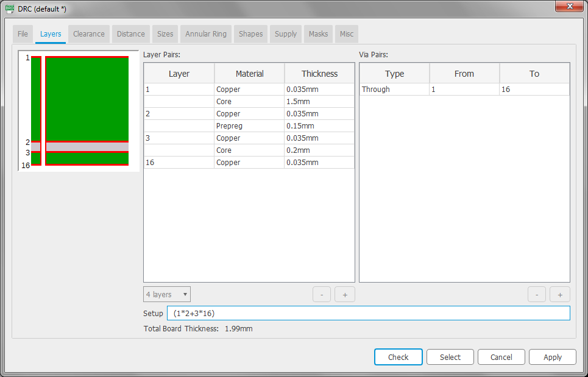Click the minus button under Via Pairs
The image size is (588, 377).
(537, 295)
